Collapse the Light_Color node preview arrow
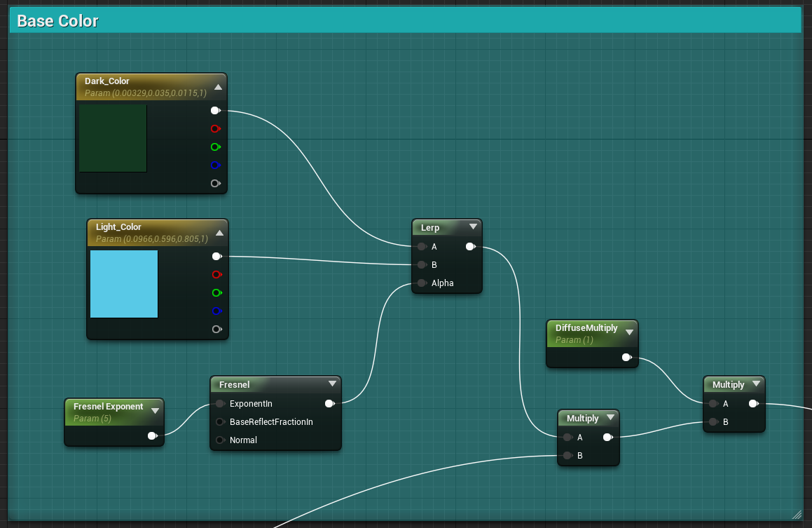 (219, 233)
